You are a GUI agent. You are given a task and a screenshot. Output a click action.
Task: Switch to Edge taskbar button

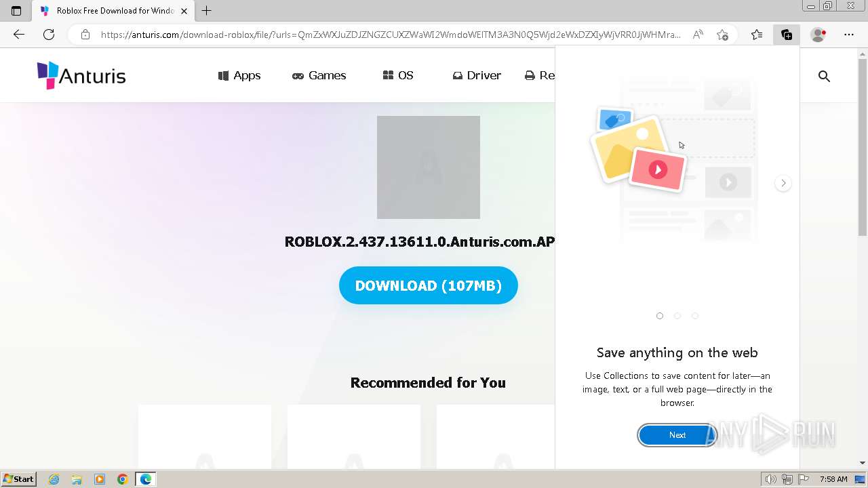(x=146, y=479)
